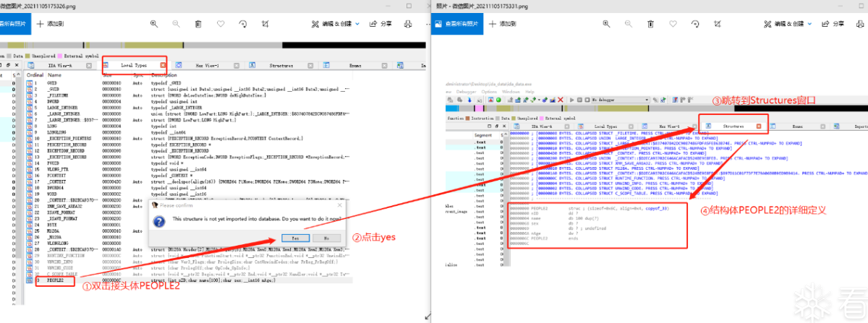Click Ordinal column header in Local Types
The image size is (868, 323).
tap(35, 74)
